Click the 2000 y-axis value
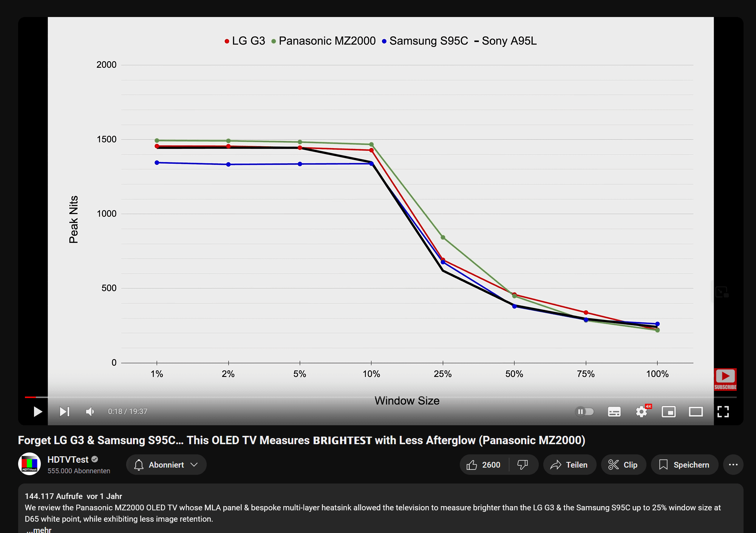 coord(107,65)
